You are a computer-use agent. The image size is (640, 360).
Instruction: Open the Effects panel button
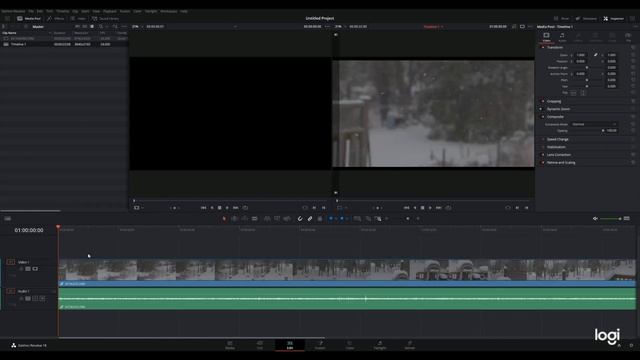coord(56,18)
